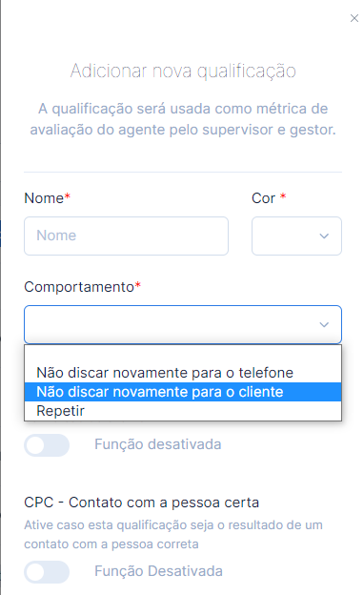Screen dimensions: 364x595
Task: Click the CPC Função Desativada label text
Action: coord(158,571)
